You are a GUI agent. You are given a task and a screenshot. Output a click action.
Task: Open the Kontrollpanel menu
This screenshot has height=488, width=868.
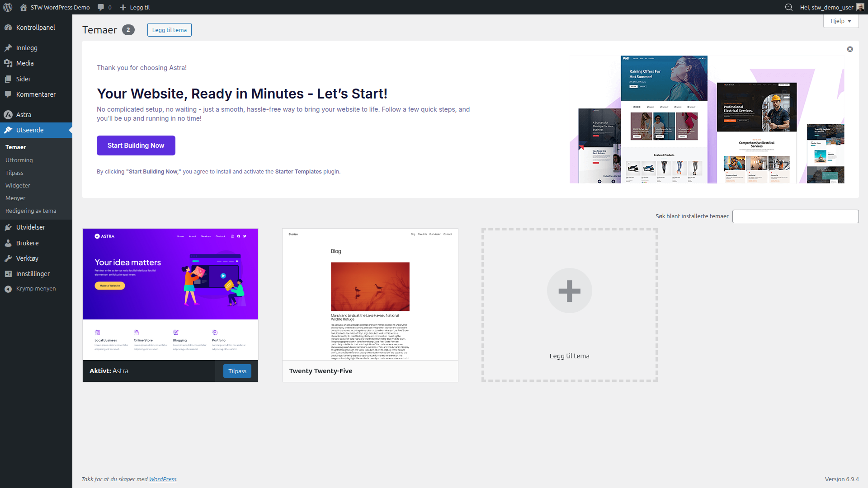pyautogui.click(x=36, y=28)
